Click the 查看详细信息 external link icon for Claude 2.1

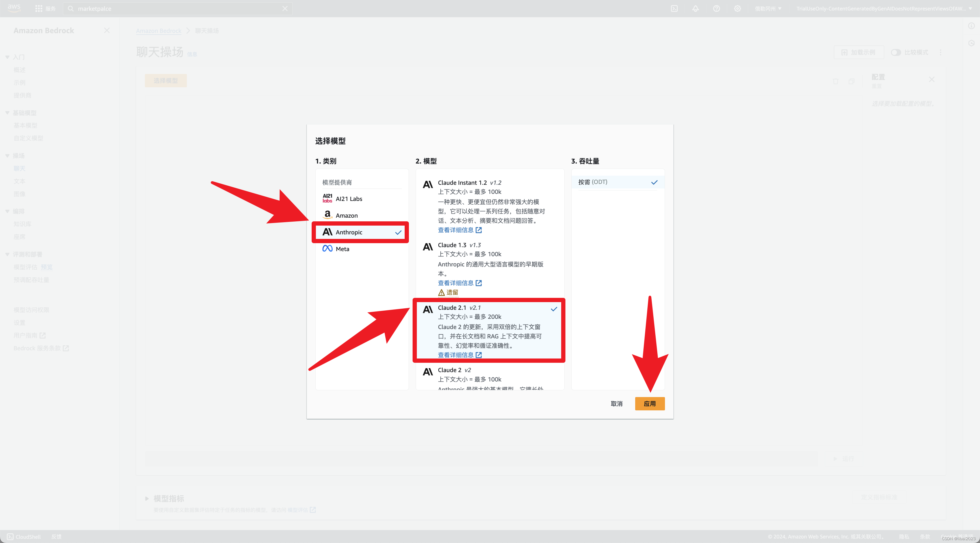point(478,355)
